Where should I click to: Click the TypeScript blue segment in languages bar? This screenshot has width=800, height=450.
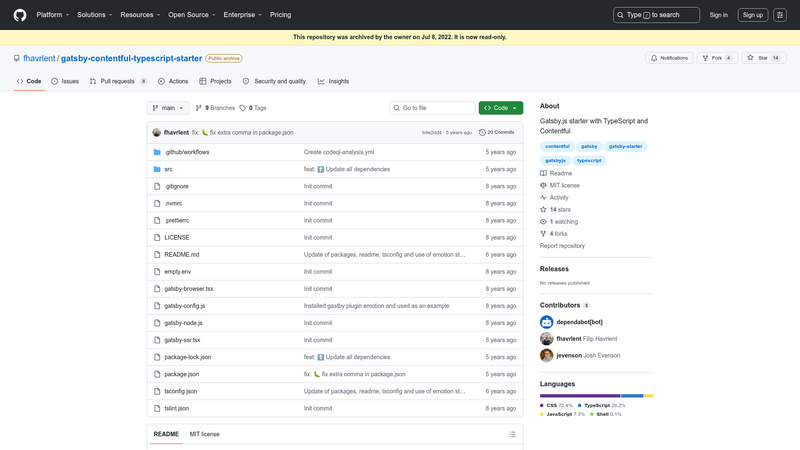point(632,396)
